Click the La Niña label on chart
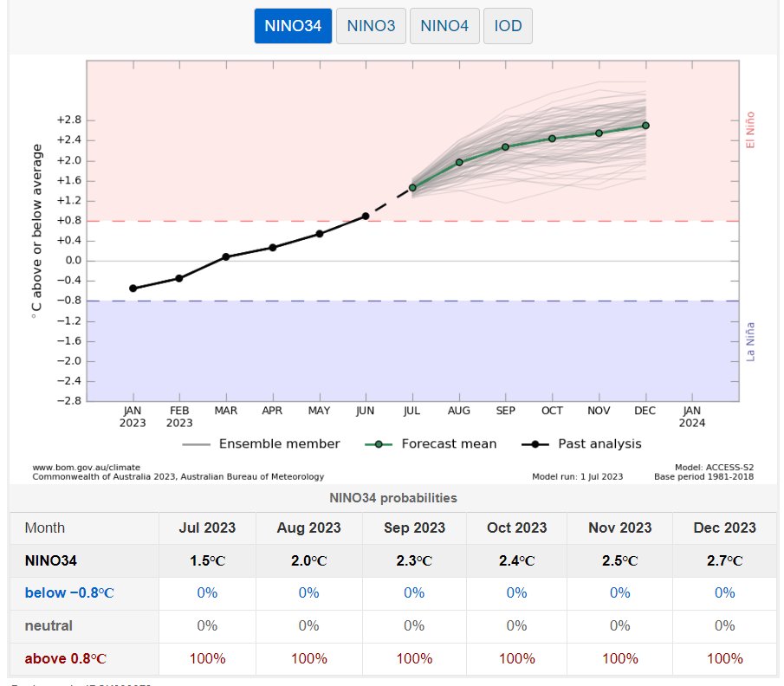The width and height of the screenshot is (784, 686). [x=750, y=342]
